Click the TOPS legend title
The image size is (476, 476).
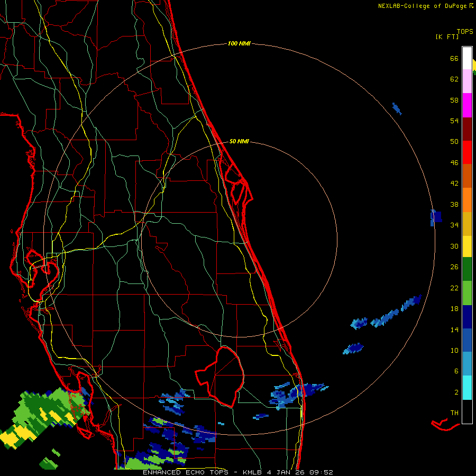tap(465, 32)
